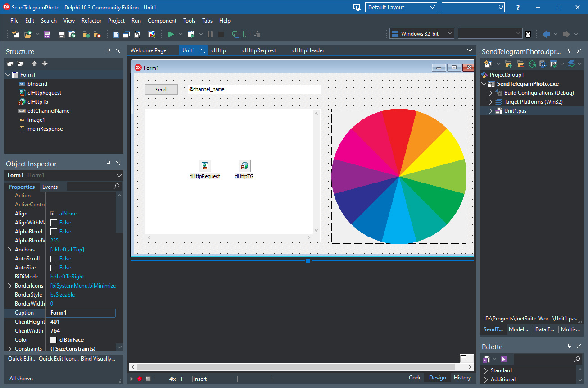
Task: Click the Bind Visually... link
Action: tap(99, 359)
